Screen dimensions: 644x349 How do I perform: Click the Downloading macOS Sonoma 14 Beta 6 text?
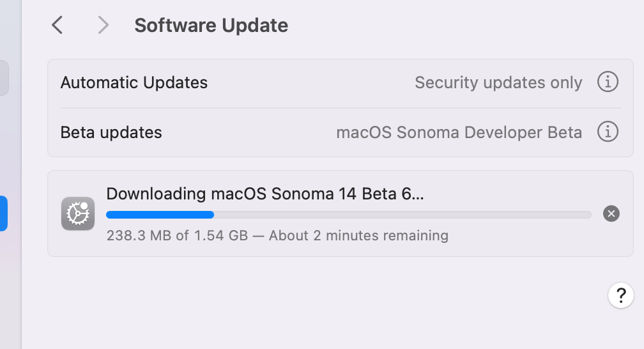(x=264, y=194)
